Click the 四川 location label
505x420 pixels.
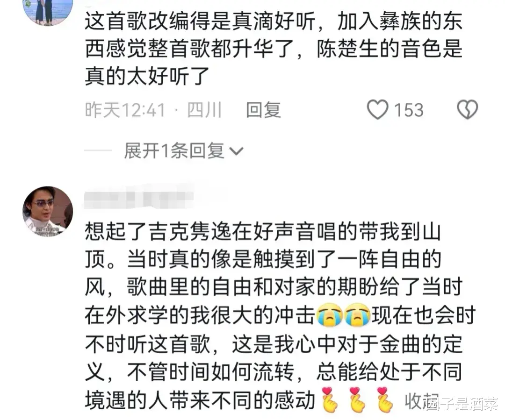point(204,110)
